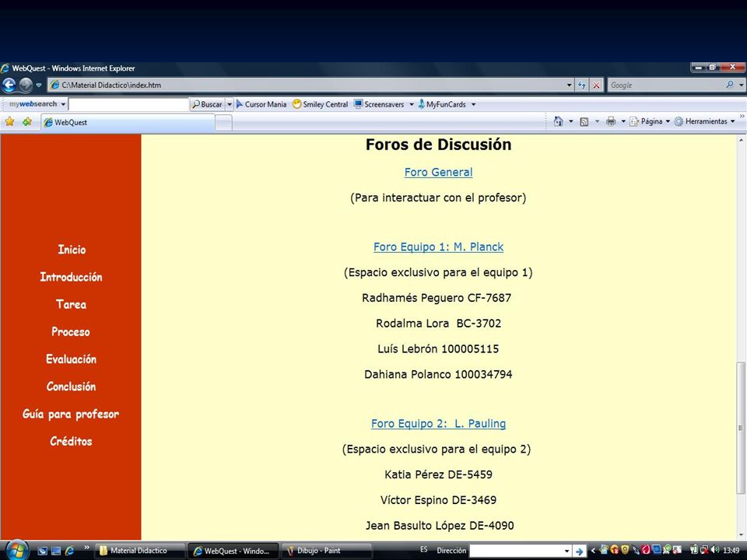Click the ES language indicator
The height and width of the screenshot is (560, 747).
423,550
